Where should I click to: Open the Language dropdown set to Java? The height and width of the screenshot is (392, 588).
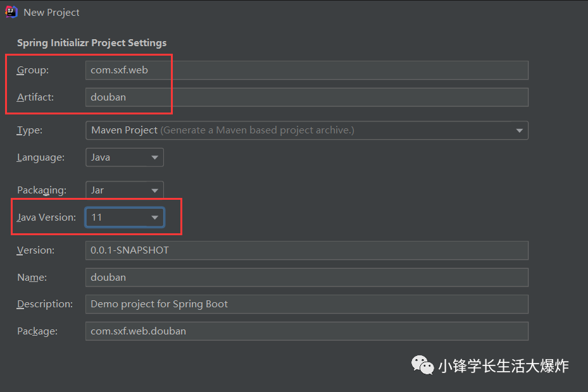click(x=124, y=157)
